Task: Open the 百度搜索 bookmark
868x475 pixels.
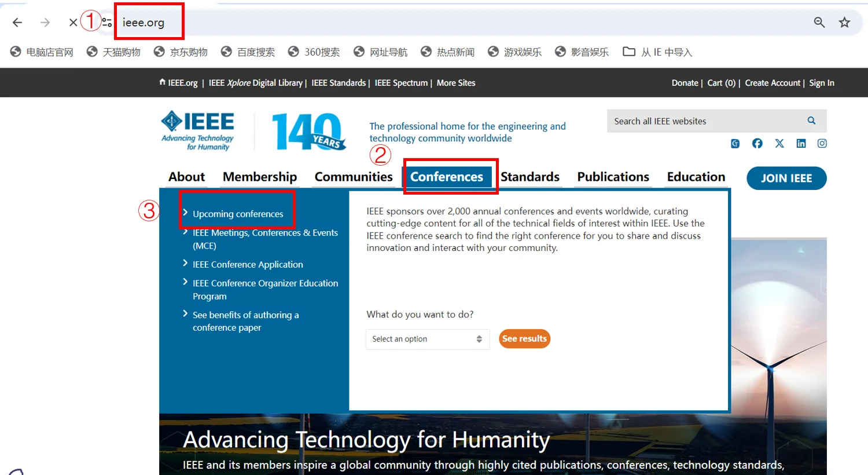Action: coord(248,52)
